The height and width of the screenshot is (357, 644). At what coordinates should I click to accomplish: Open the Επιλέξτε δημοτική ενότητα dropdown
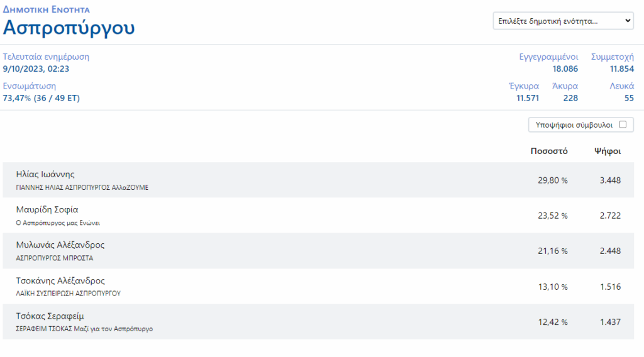tap(563, 21)
